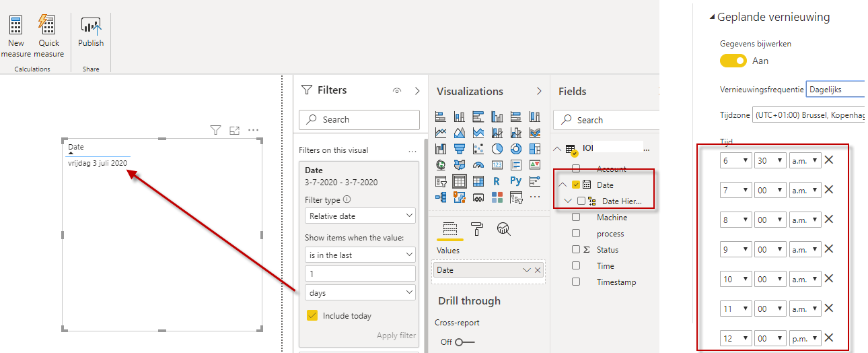Select the funnel chart visualization
Screen dimensions: 868x353
tap(460, 148)
